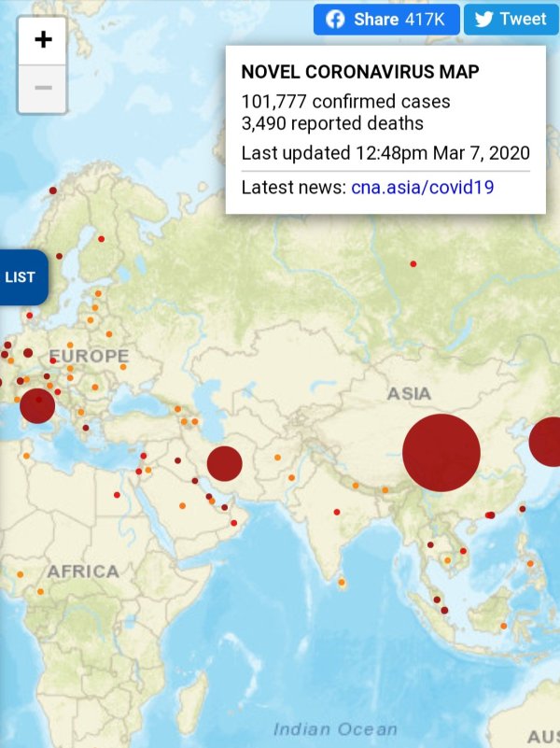Click the red dot over Taiwan

(x=523, y=509)
